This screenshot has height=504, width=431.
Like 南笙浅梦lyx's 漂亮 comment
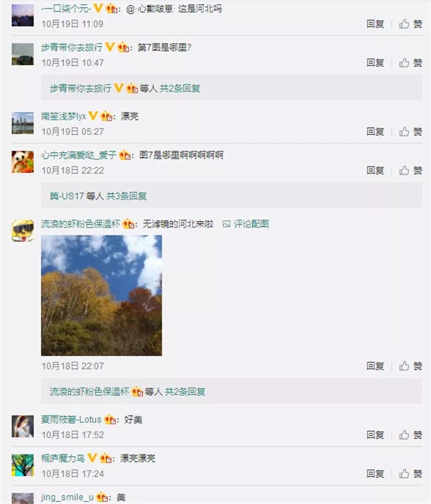click(x=410, y=131)
